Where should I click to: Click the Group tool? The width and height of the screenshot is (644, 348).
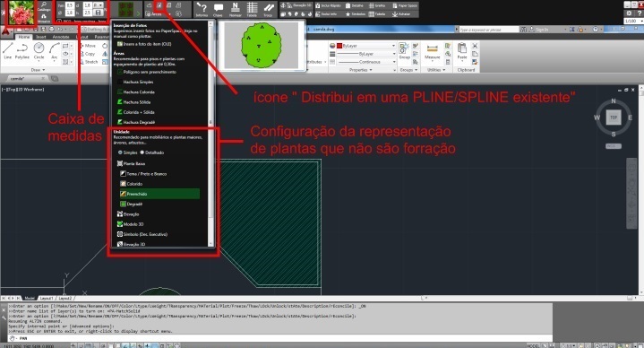404,51
